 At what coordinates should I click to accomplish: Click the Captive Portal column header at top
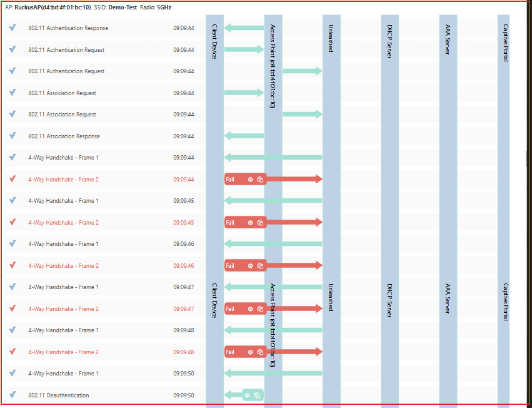click(506, 43)
